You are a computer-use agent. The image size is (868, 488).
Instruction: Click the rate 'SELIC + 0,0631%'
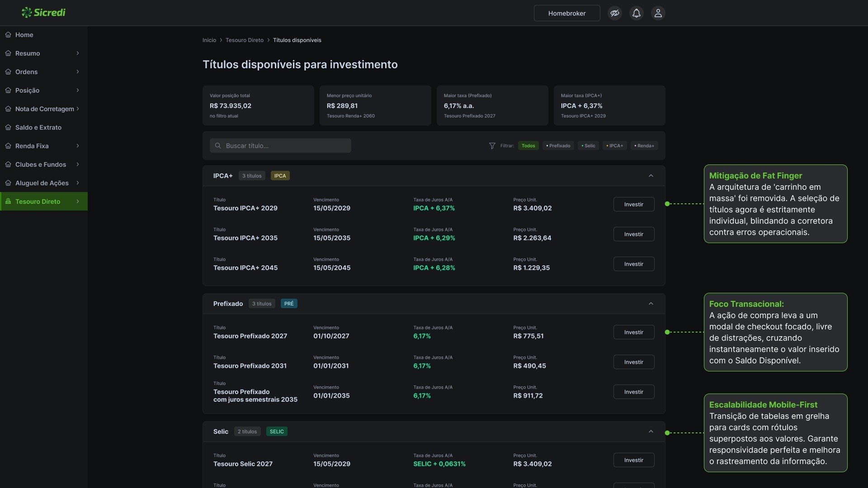pyautogui.click(x=439, y=464)
